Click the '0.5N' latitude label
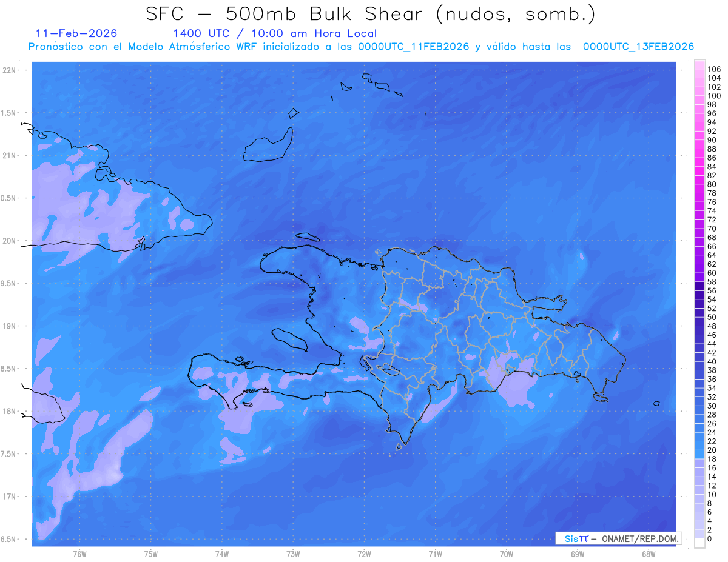The image size is (728, 562). (9, 198)
